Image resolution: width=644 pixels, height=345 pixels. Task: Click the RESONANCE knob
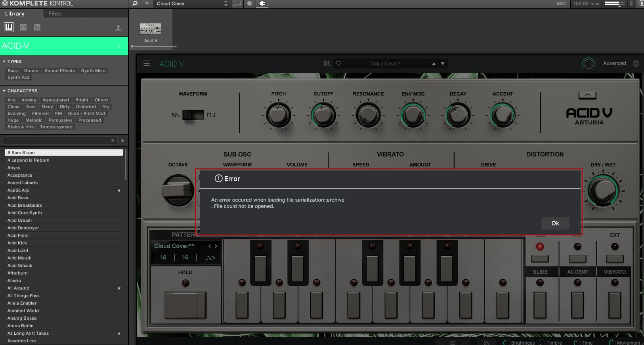(x=368, y=115)
